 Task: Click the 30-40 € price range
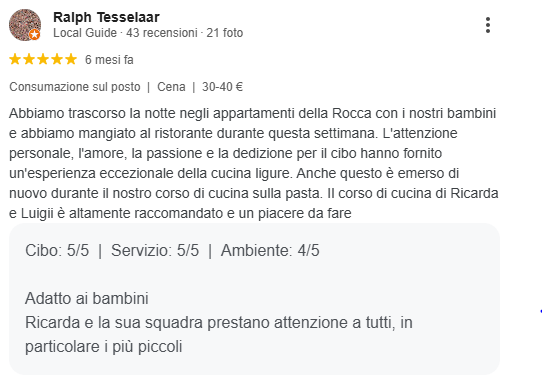(222, 87)
